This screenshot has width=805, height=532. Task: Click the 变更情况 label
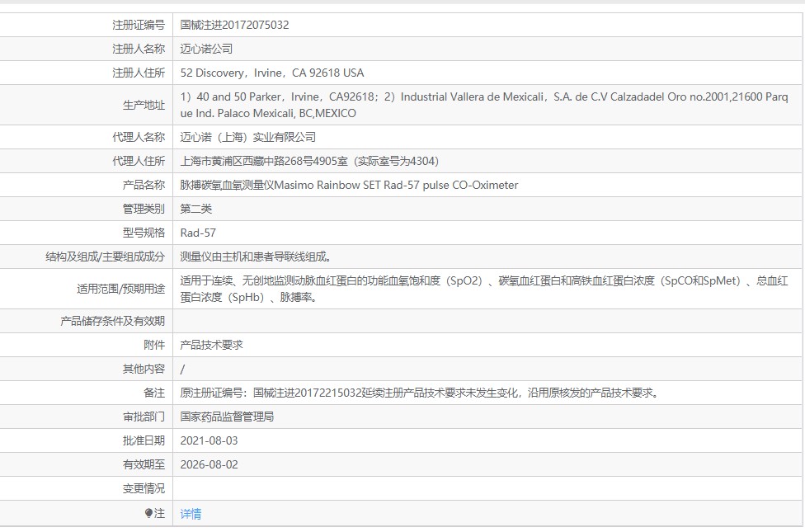point(144,488)
